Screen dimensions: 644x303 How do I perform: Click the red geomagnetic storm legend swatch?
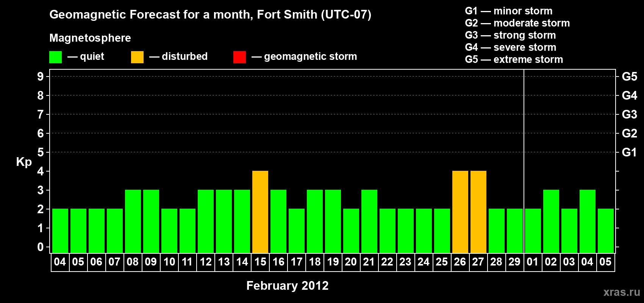(239, 57)
